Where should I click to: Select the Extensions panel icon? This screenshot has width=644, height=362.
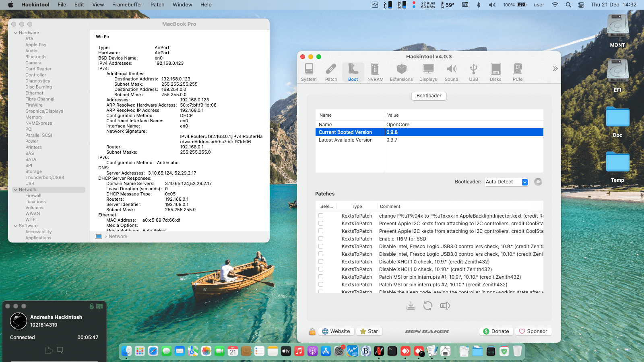coord(401,72)
